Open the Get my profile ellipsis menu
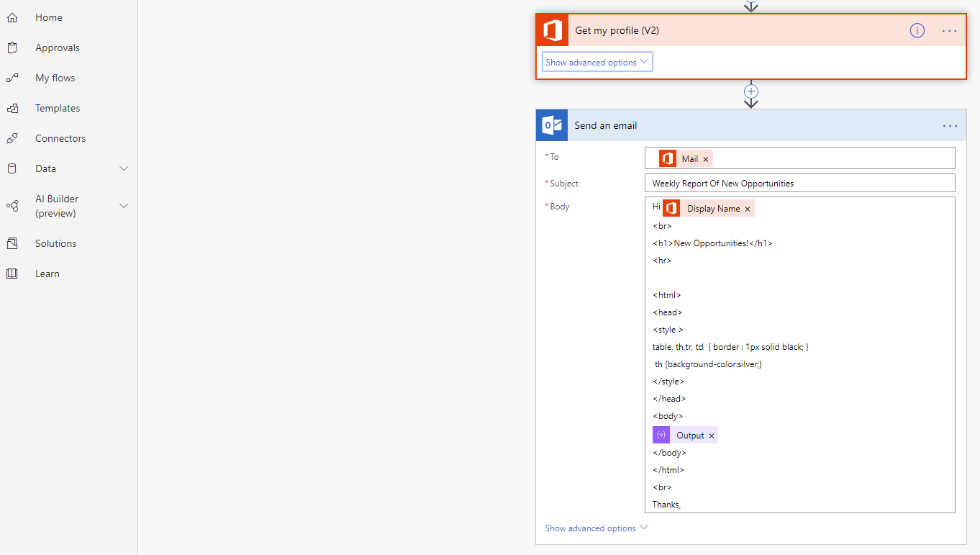The image size is (980, 555). click(950, 31)
